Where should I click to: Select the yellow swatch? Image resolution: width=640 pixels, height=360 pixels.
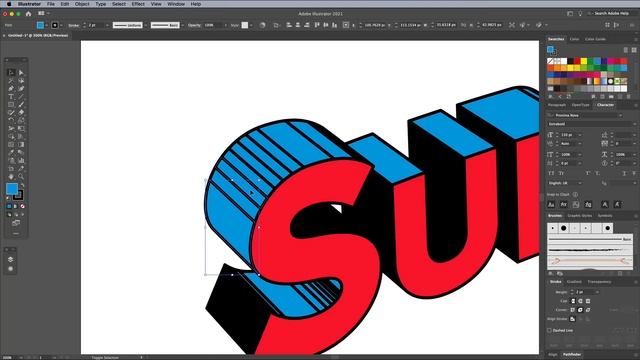(584, 61)
